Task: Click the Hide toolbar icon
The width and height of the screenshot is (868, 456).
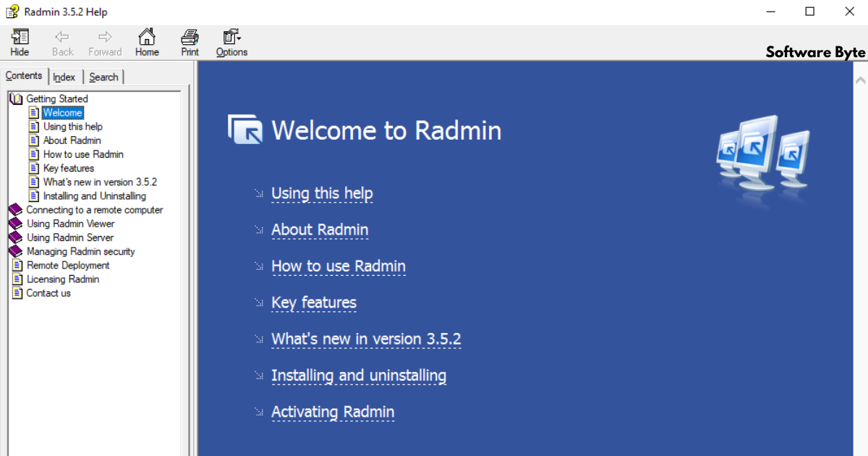Action: (x=20, y=43)
